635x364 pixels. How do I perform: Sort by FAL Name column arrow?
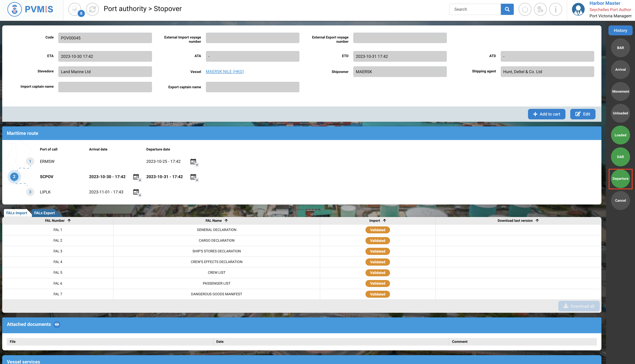[226, 220]
